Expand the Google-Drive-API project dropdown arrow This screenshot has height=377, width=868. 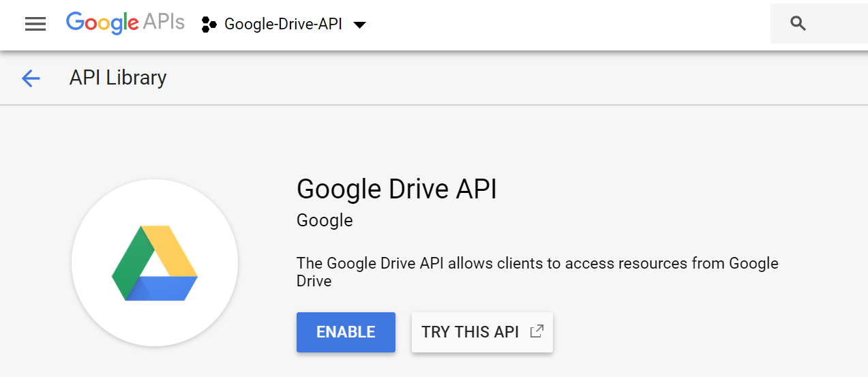[360, 25]
